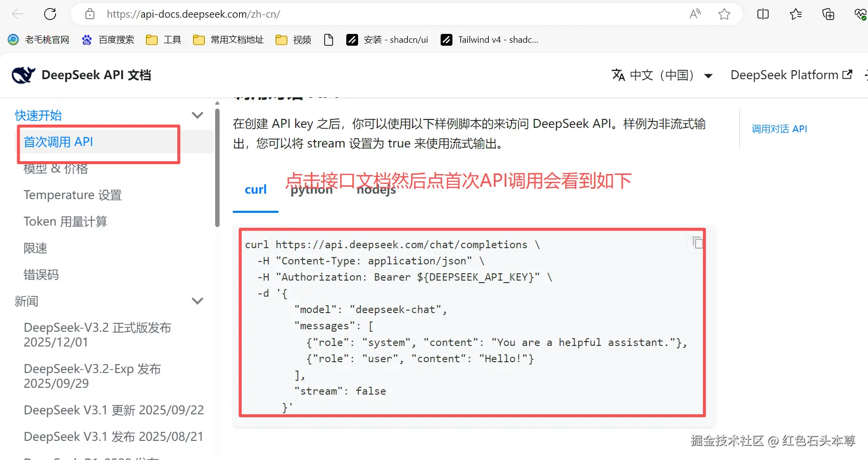Open the favorites list icon
Screen dimensions: 868x460
click(x=796, y=14)
